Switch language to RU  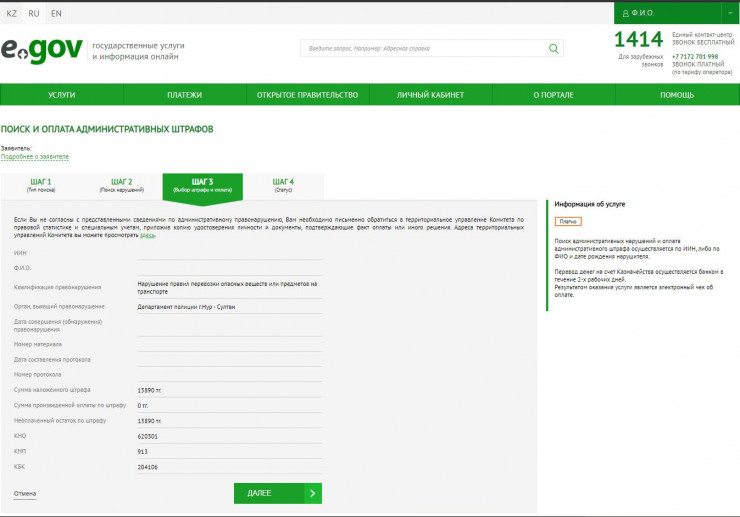34,13
